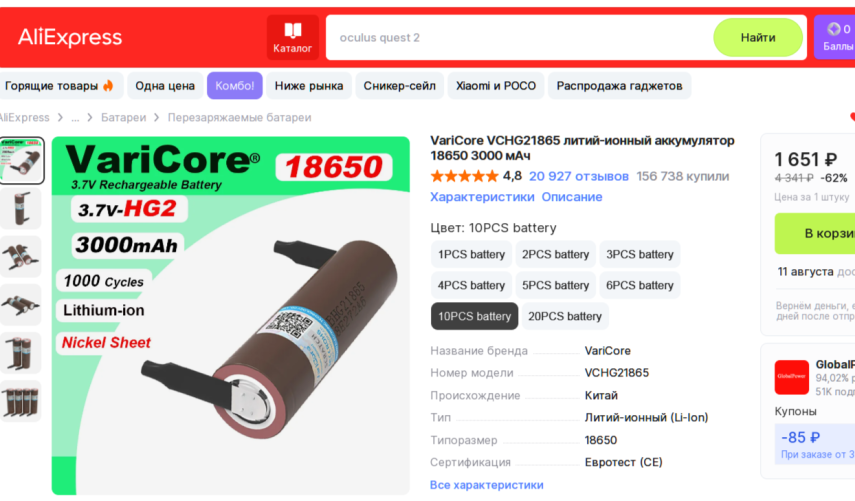Switch to the Комбо! tab
Viewport: 855px width, 501px height.
tap(234, 86)
